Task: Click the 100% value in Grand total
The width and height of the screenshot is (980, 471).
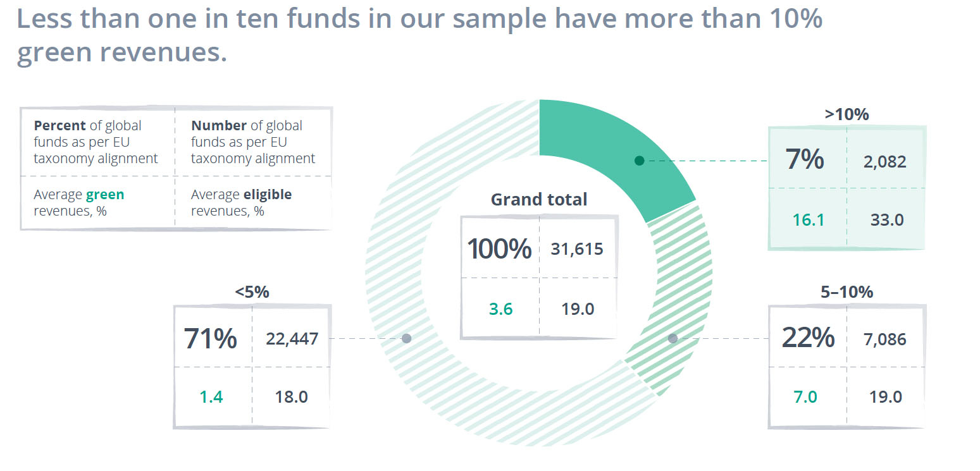Action: pyautogui.click(x=499, y=248)
